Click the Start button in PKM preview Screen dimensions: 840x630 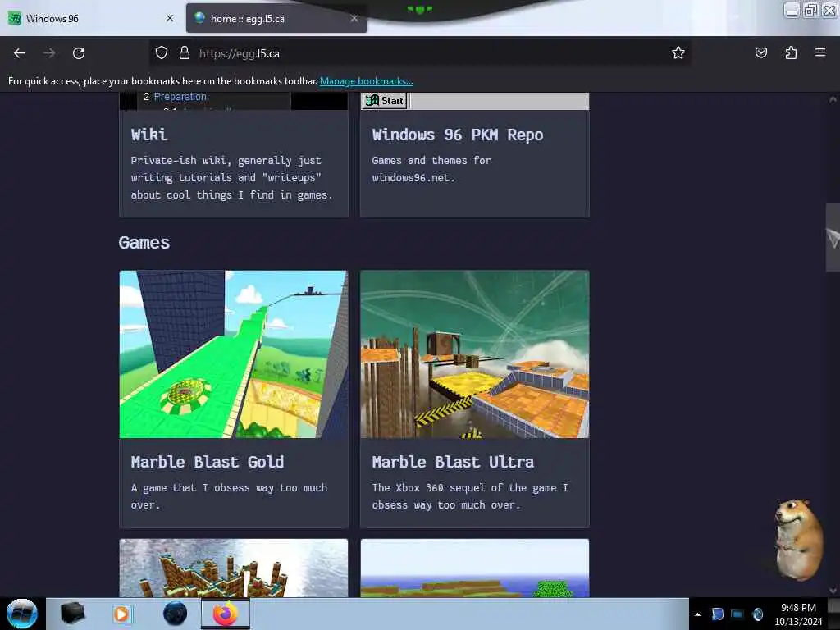(x=385, y=100)
